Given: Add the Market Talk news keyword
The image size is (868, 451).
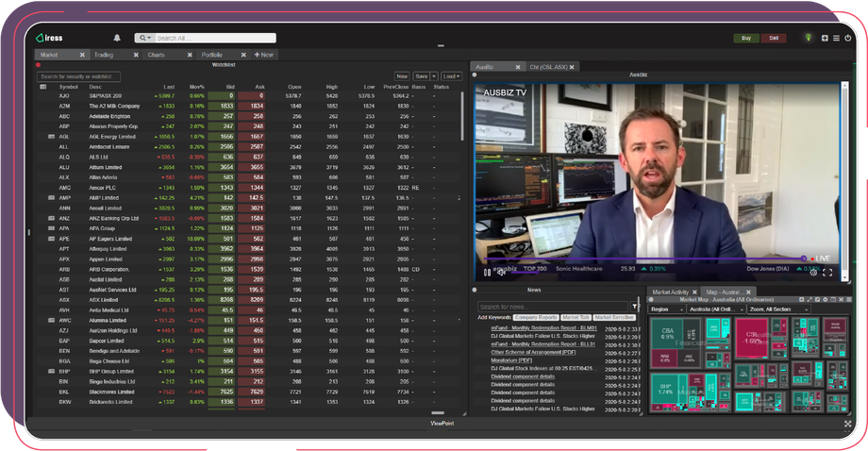Looking at the screenshot, I should 576,318.
